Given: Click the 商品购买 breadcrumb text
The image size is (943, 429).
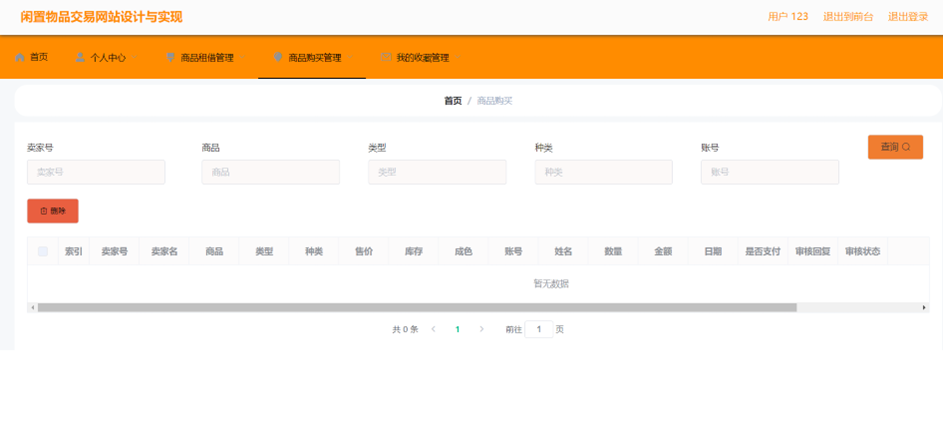Looking at the screenshot, I should 495,101.
